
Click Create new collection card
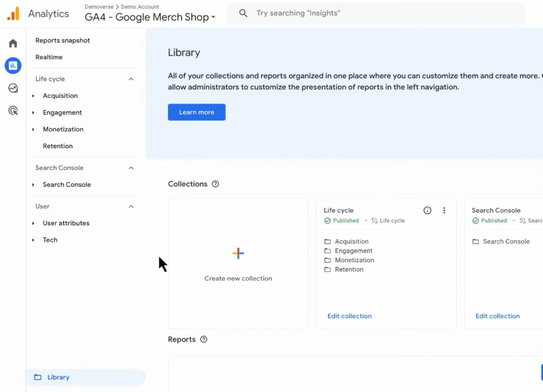pyautogui.click(x=238, y=263)
